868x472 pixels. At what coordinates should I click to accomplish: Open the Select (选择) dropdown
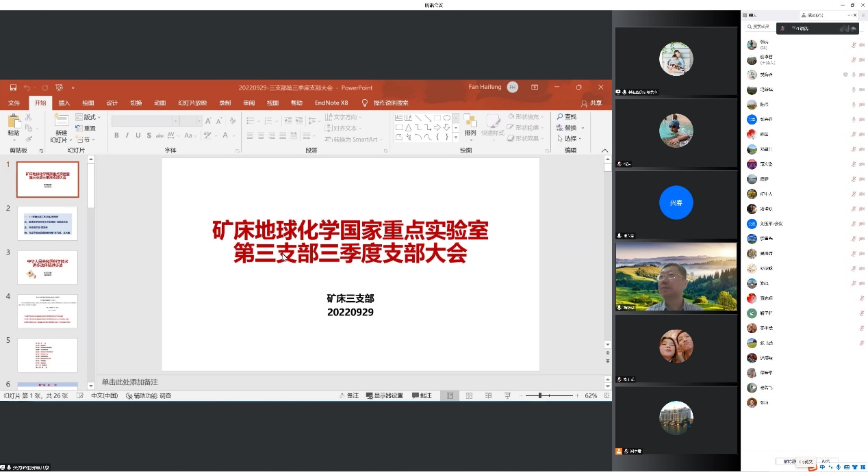pos(570,139)
